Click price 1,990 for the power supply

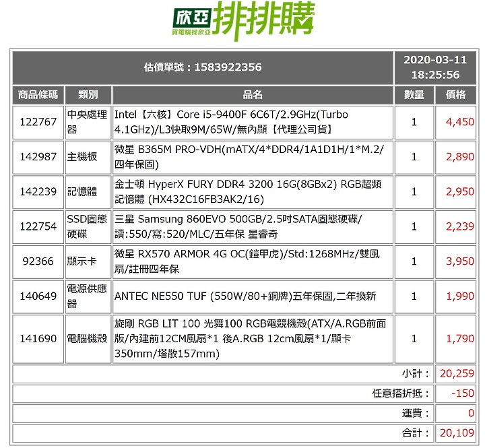click(x=459, y=296)
